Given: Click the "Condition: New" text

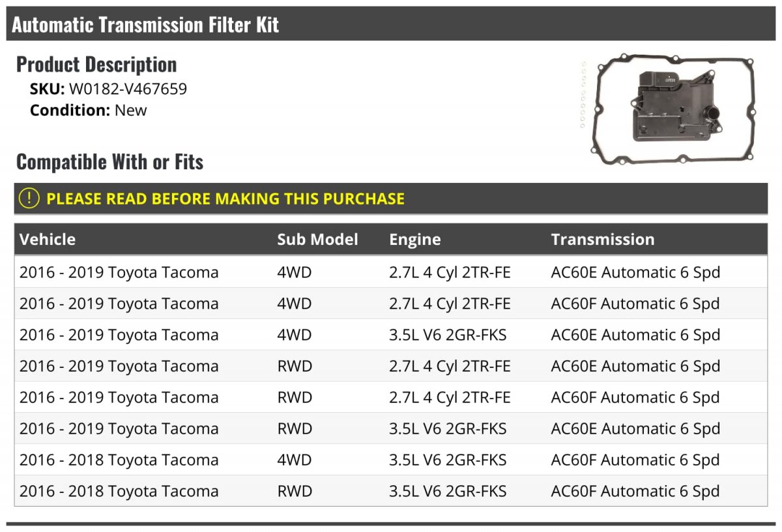Looking at the screenshot, I should [x=89, y=110].
